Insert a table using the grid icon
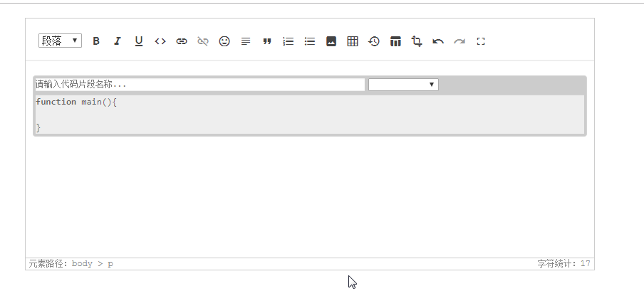The image size is (644, 291). coord(353,41)
